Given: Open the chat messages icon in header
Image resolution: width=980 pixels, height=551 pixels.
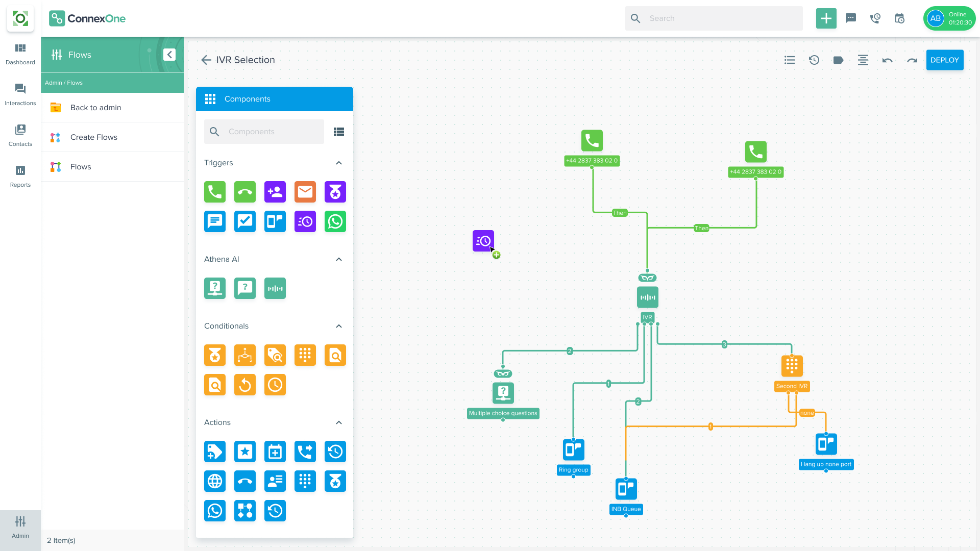Looking at the screenshot, I should [x=851, y=18].
